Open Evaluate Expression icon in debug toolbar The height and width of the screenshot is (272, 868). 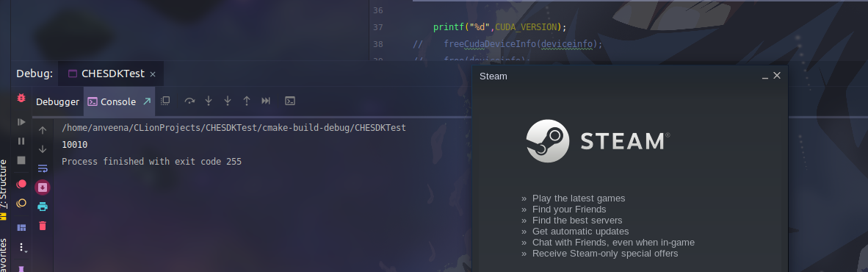(x=289, y=101)
